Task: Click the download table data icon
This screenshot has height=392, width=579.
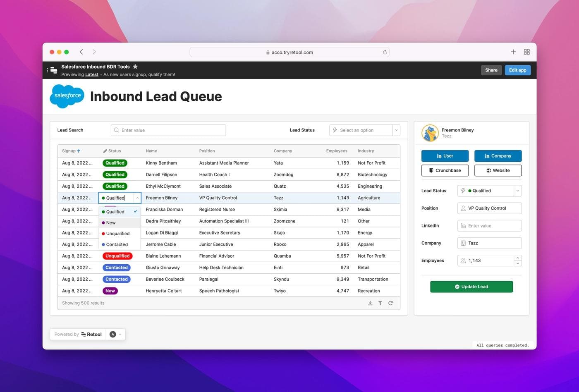Action: pyautogui.click(x=370, y=303)
